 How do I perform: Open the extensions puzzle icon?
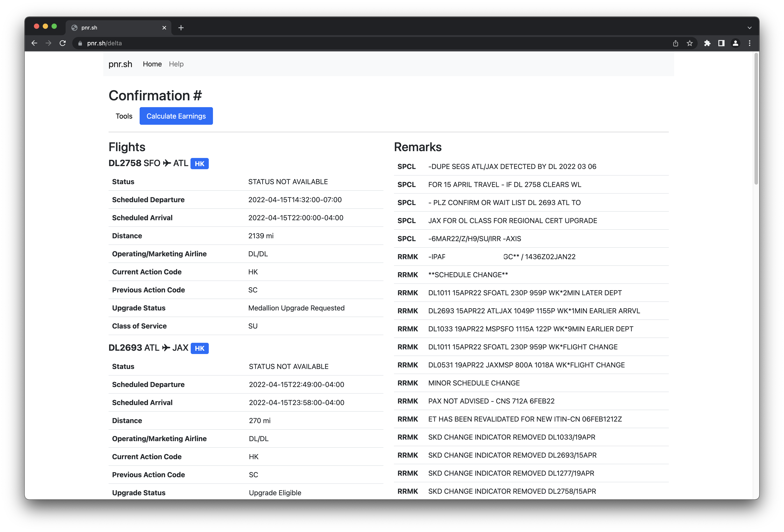point(707,43)
